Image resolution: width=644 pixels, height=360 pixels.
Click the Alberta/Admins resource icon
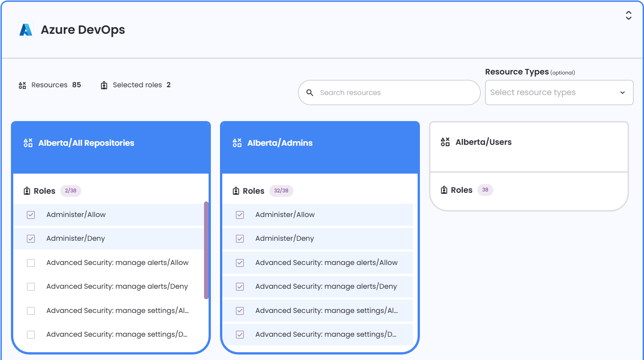(x=237, y=143)
